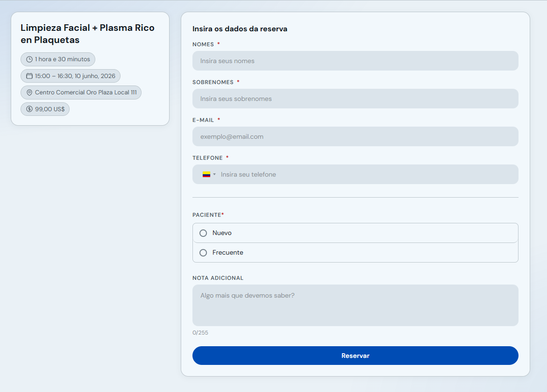The image size is (547, 392).
Task: Click the dollar coin price icon
Action: click(29, 109)
